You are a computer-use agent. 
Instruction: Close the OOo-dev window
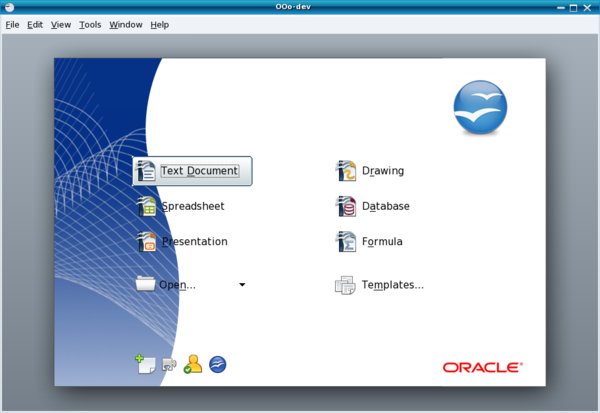pos(587,8)
